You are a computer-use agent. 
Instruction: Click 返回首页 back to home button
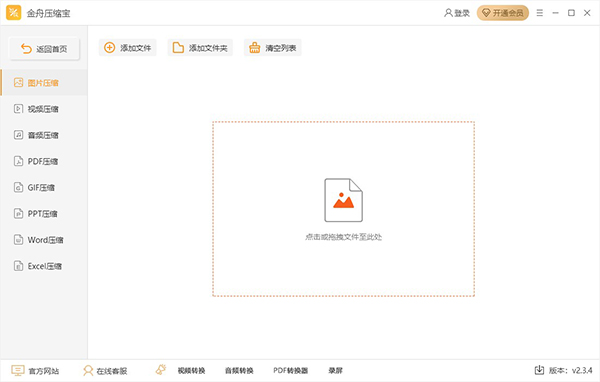tap(44, 49)
